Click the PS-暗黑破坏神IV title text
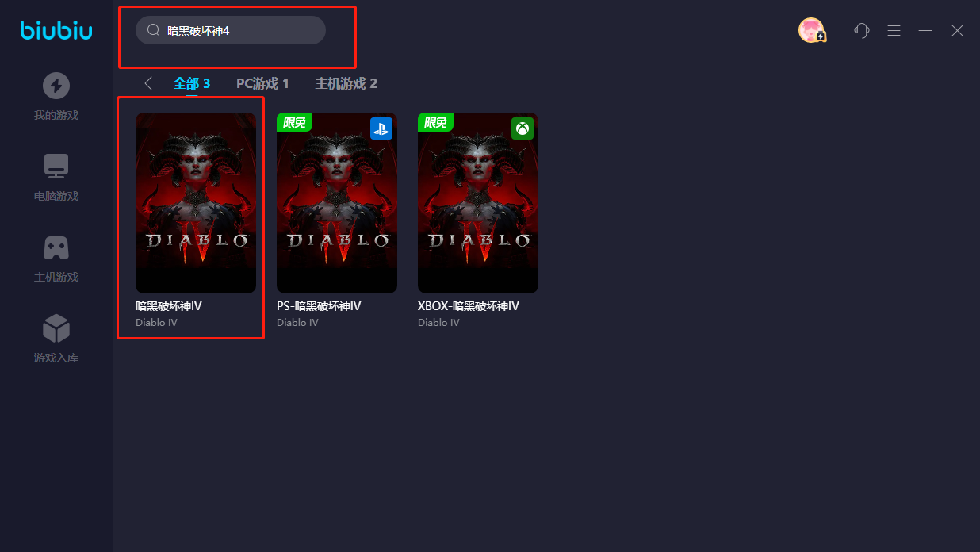The width and height of the screenshot is (980, 552). click(x=319, y=306)
